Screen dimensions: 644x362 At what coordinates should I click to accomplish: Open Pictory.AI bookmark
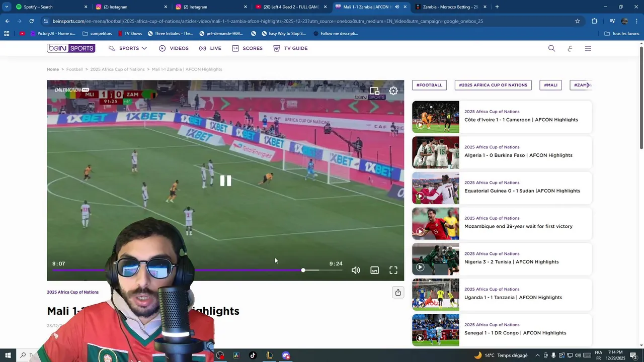pos(53,34)
